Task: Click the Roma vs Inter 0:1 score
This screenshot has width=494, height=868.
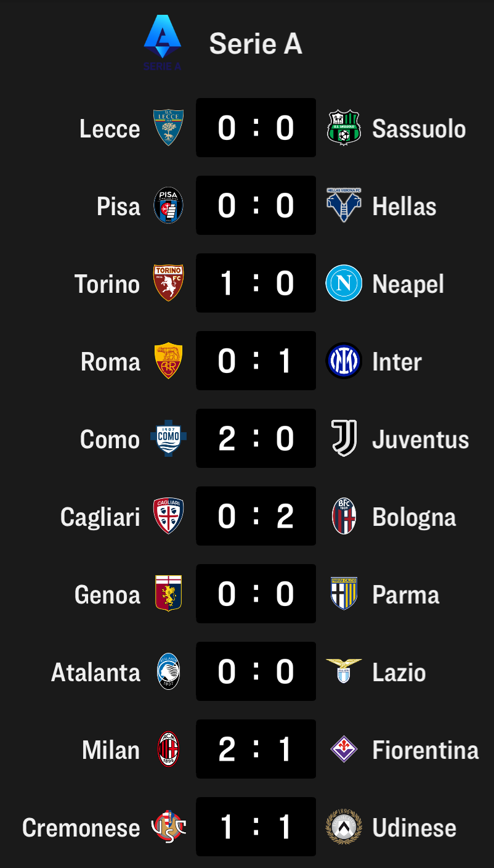Action: 256,361
